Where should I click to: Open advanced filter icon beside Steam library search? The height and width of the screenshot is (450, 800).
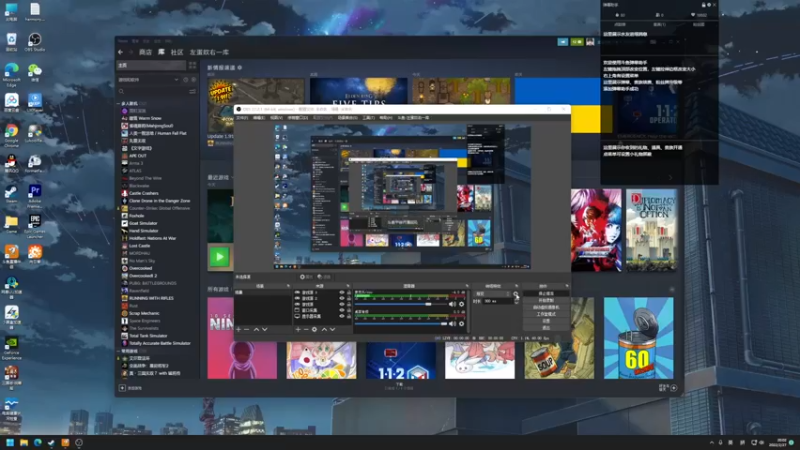point(192,91)
